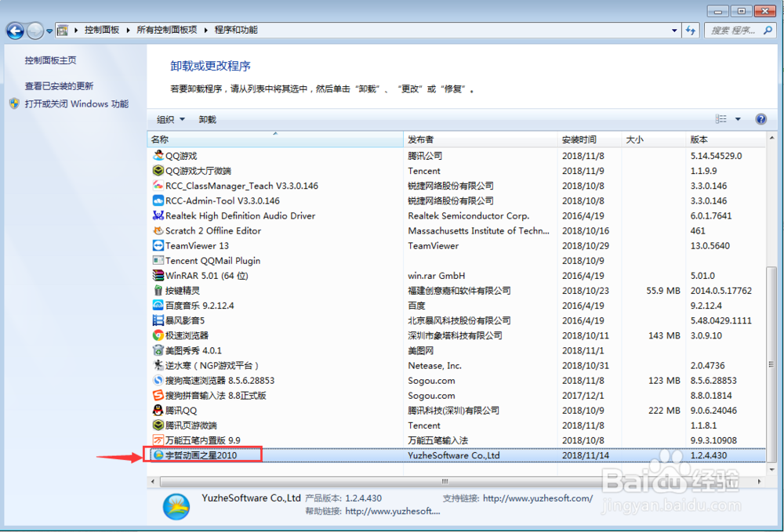
Task: Expand the arrow after 所有控制面板项 breadcrumb
Action: 205,30
